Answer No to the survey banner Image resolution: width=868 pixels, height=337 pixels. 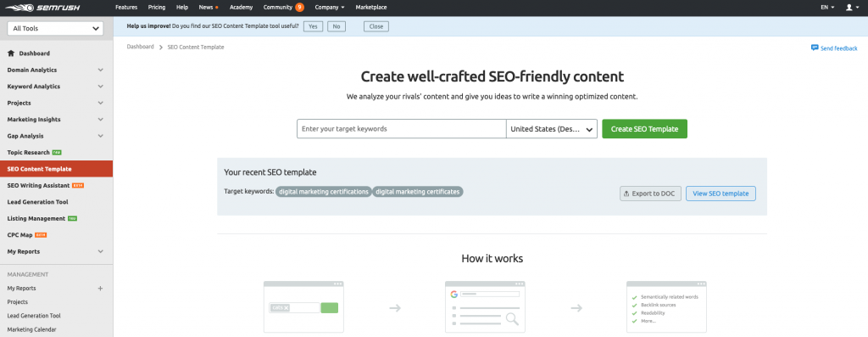[x=337, y=26]
